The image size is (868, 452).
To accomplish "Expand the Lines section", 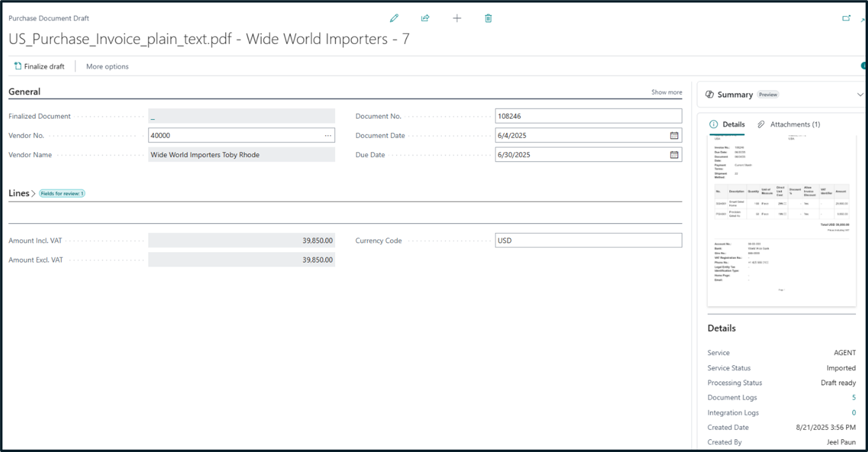I will (19, 193).
